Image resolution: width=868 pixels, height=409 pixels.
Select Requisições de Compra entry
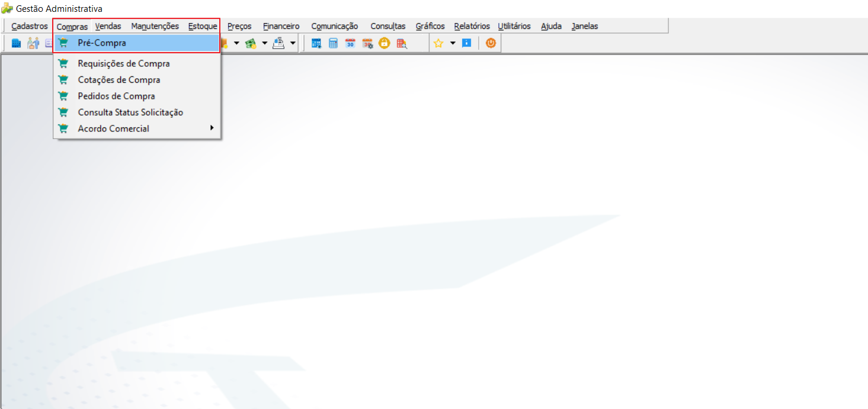point(137,63)
